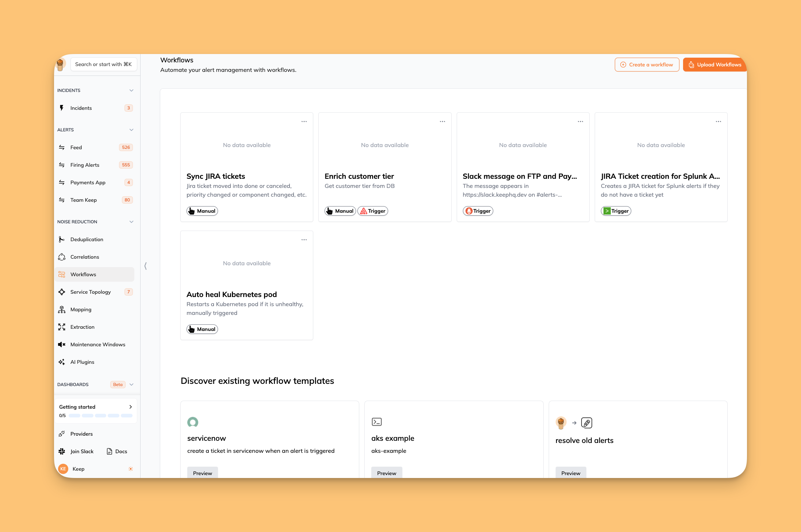The width and height of the screenshot is (801, 532).
Task: Click the resolve old alerts edit icon
Action: (x=587, y=423)
